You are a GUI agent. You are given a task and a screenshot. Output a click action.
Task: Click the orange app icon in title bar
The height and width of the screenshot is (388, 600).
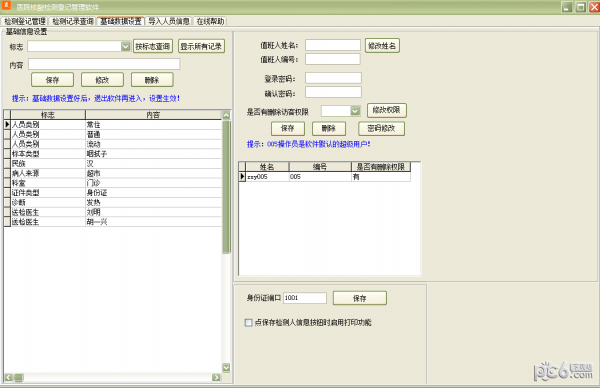7,6
